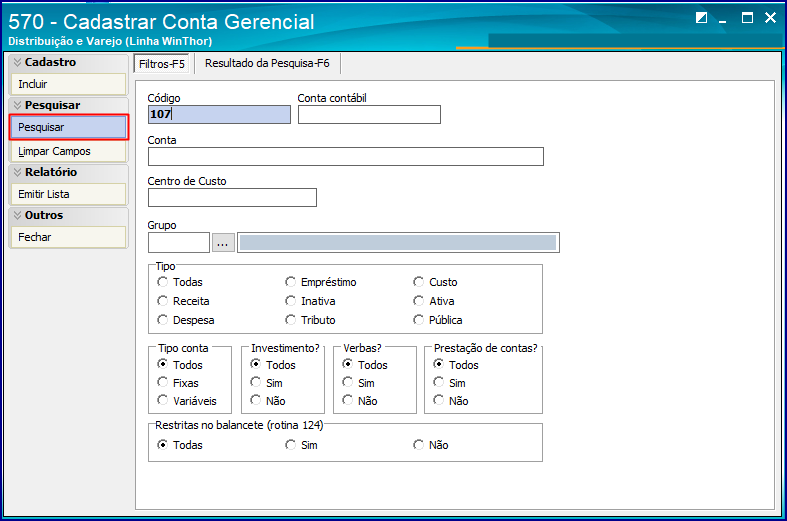Close the 570 window with X

tap(770, 18)
